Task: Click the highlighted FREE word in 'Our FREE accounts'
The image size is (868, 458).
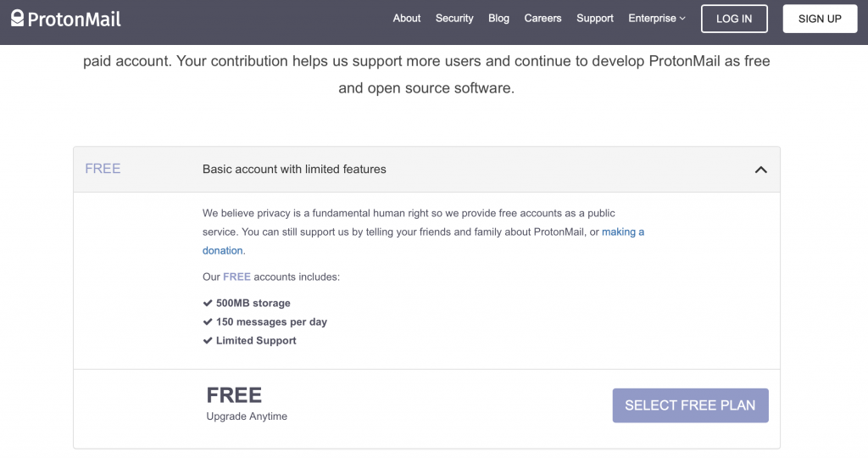Action: [x=236, y=276]
